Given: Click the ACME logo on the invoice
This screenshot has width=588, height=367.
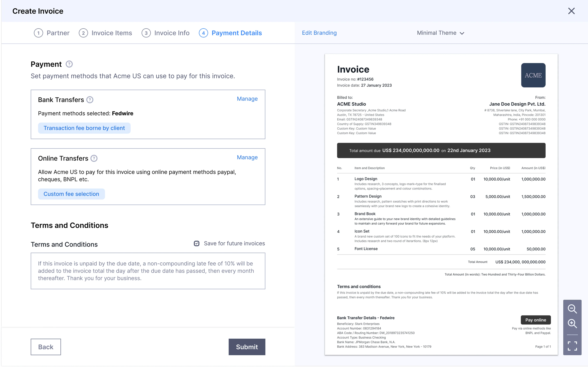Looking at the screenshot, I should tap(533, 75).
